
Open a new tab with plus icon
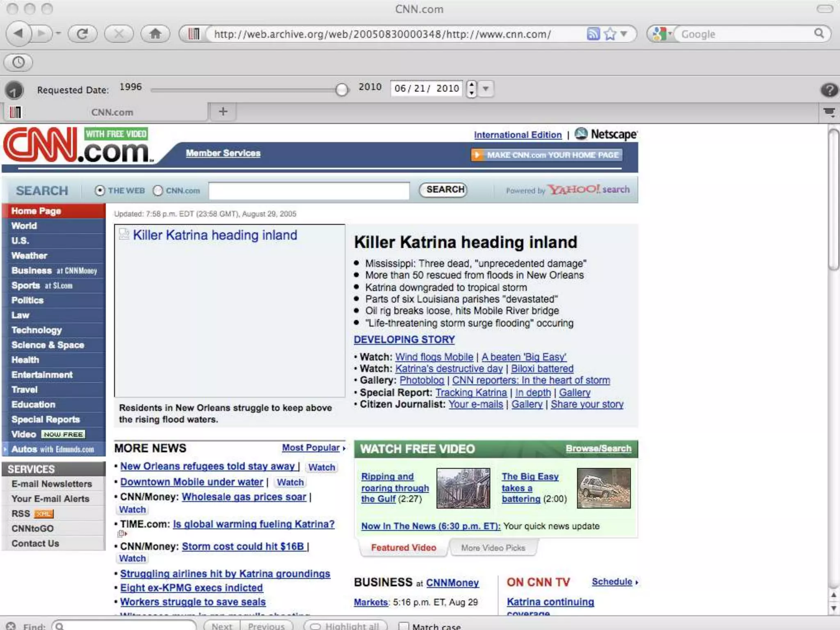223,112
